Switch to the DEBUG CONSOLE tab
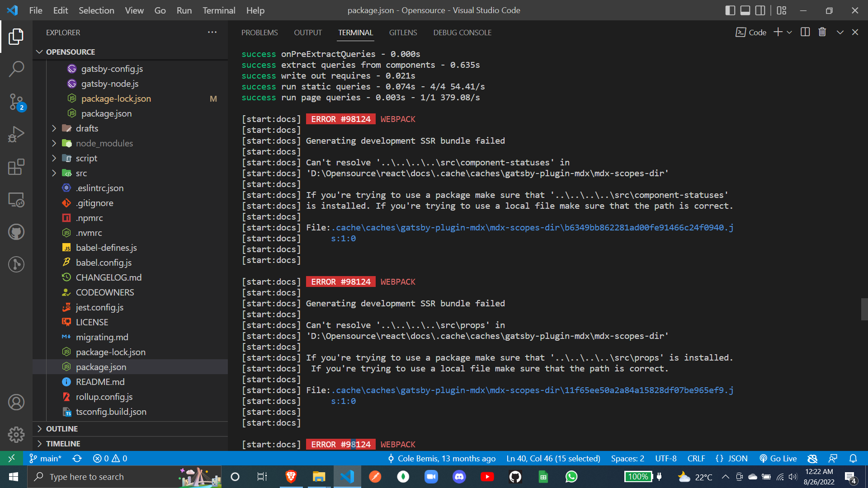This screenshot has height=488, width=868. click(x=462, y=33)
